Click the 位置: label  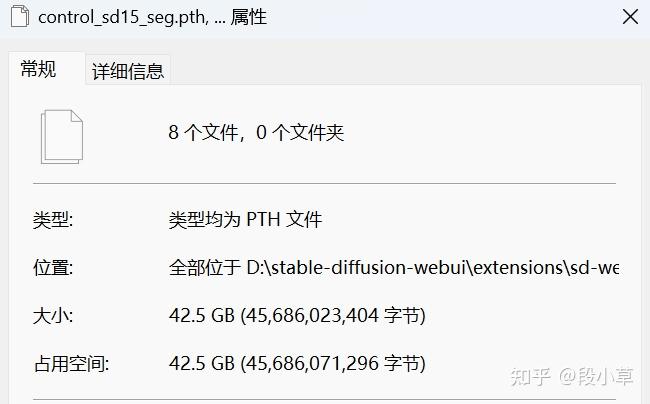pos(53,268)
